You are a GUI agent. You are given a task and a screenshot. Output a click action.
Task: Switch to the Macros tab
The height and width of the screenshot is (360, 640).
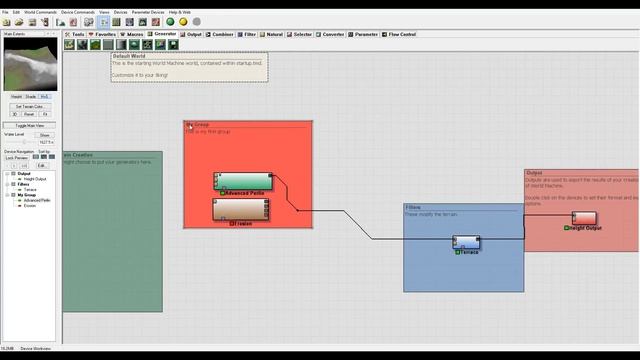tap(132, 35)
